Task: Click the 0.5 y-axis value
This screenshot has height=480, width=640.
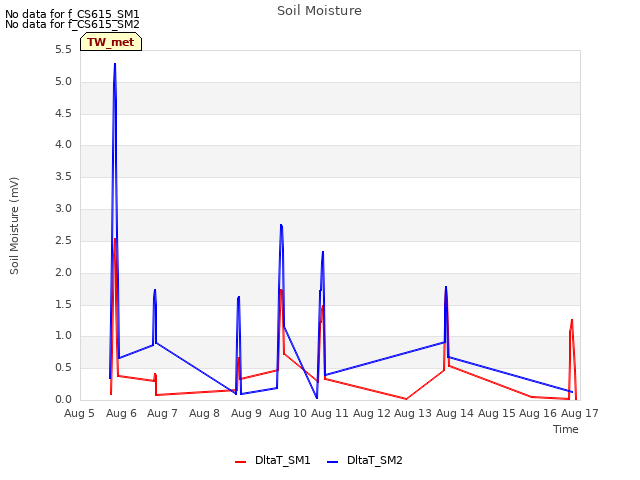Action: point(63,367)
